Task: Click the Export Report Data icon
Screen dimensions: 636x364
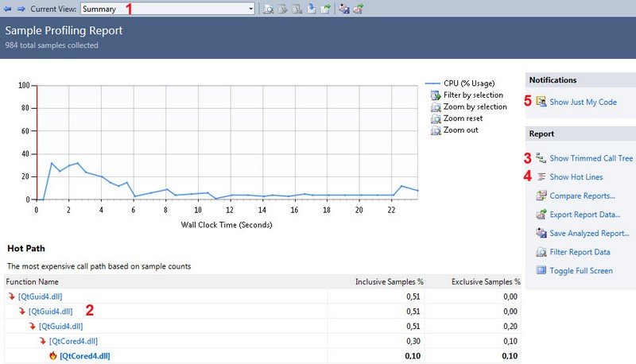Action: click(x=541, y=215)
